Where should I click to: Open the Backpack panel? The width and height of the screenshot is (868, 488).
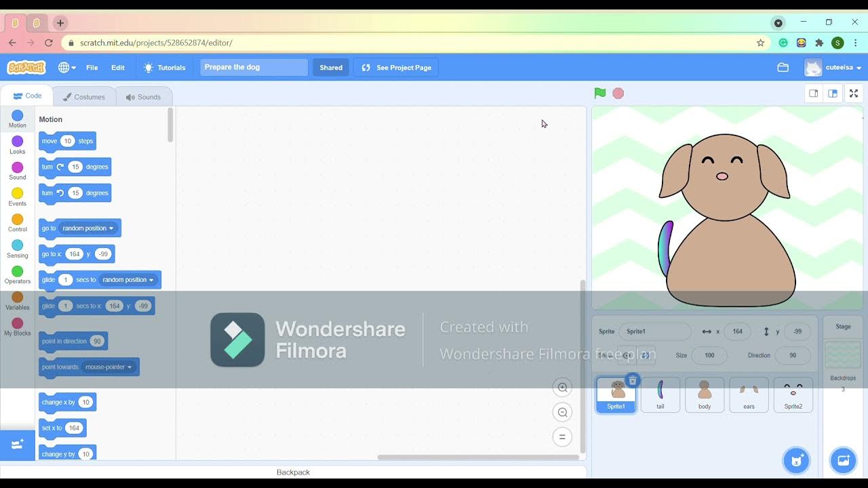[293, 472]
